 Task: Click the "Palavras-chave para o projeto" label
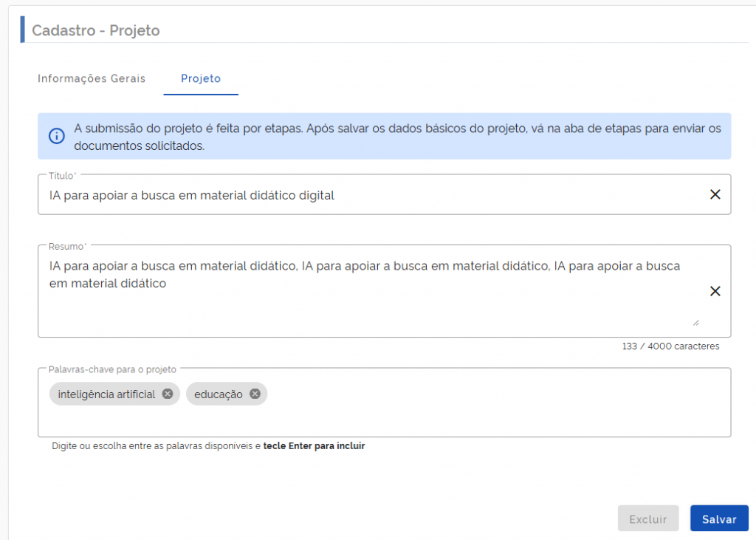(x=112, y=368)
